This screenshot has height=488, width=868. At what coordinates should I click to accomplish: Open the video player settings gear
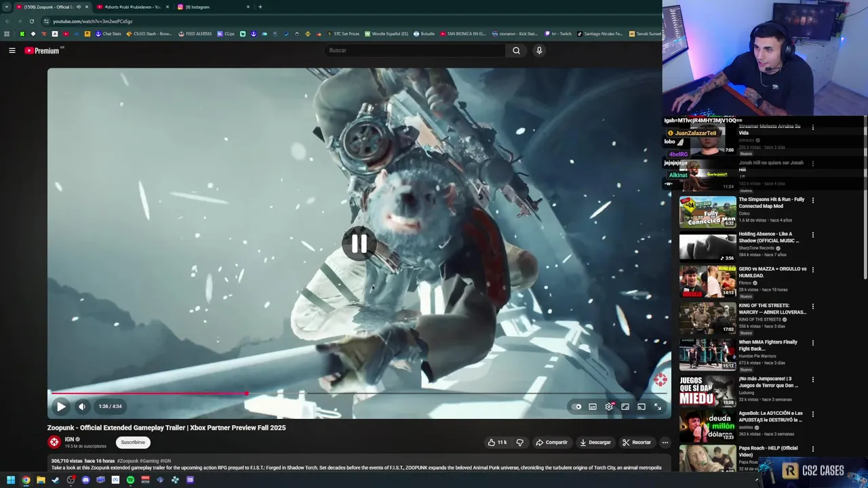pos(609,407)
